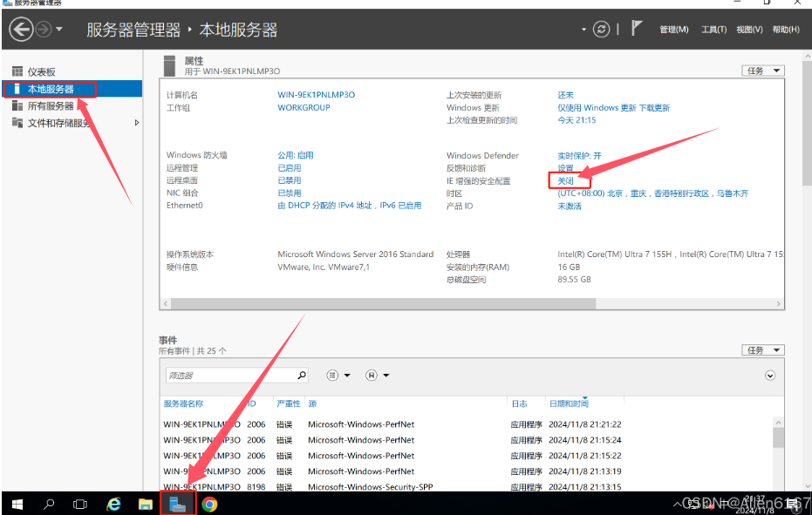The image size is (812, 515).
Task: Open the 帮助(H) menu
Action: 786,30
